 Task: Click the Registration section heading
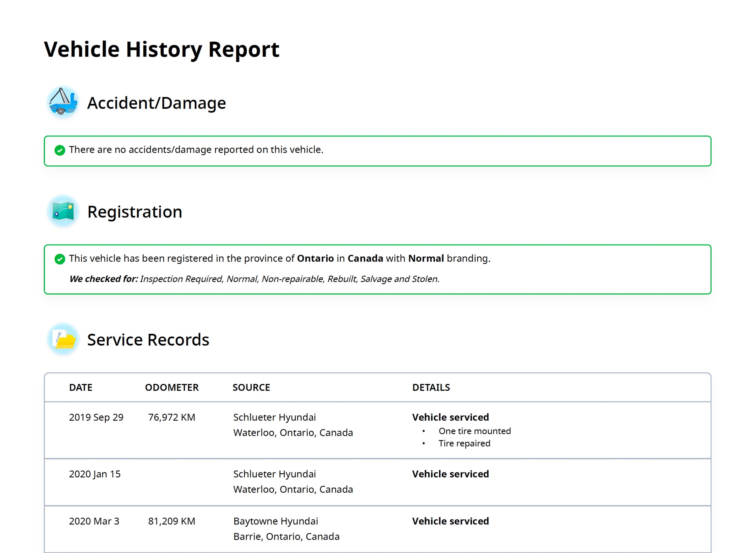tap(134, 211)
